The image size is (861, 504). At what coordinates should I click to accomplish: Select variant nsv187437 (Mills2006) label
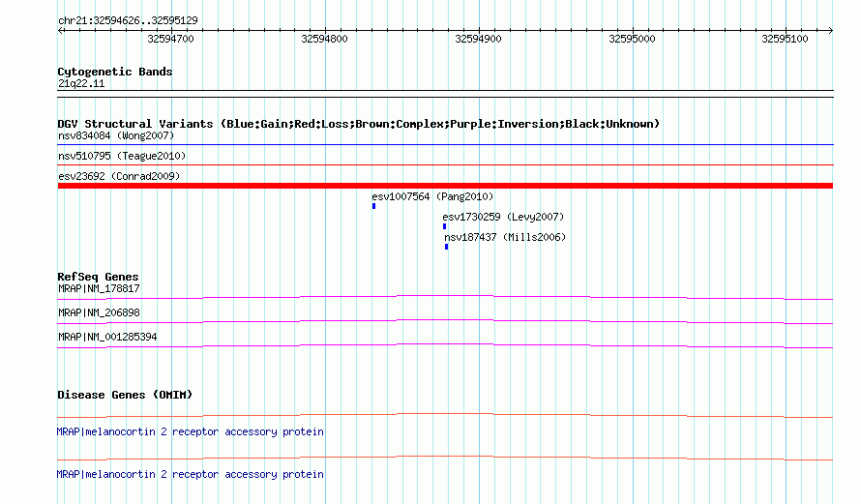(505, 237)
